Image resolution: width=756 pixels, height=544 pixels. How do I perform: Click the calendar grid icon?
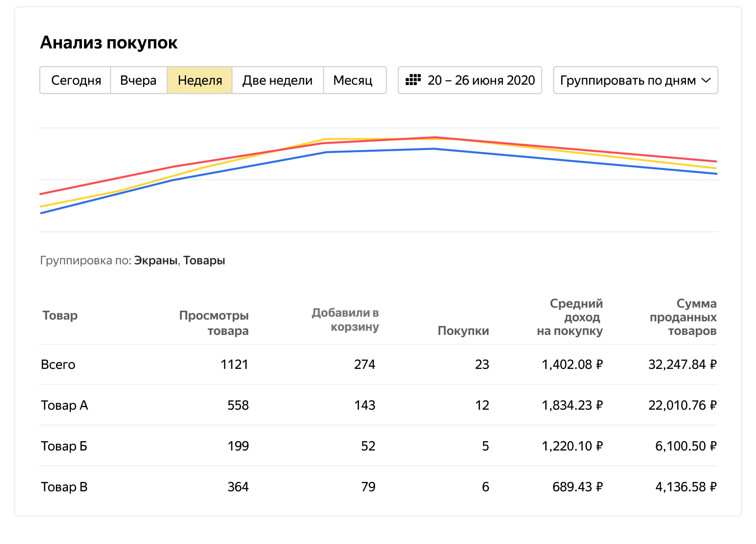coord(413,80)
